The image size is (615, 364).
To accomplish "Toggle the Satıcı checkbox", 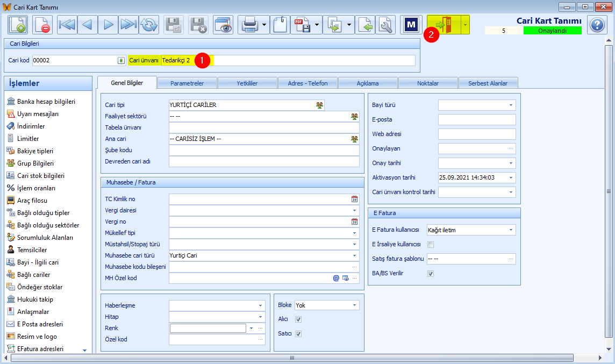I will [x=298, y=334].
